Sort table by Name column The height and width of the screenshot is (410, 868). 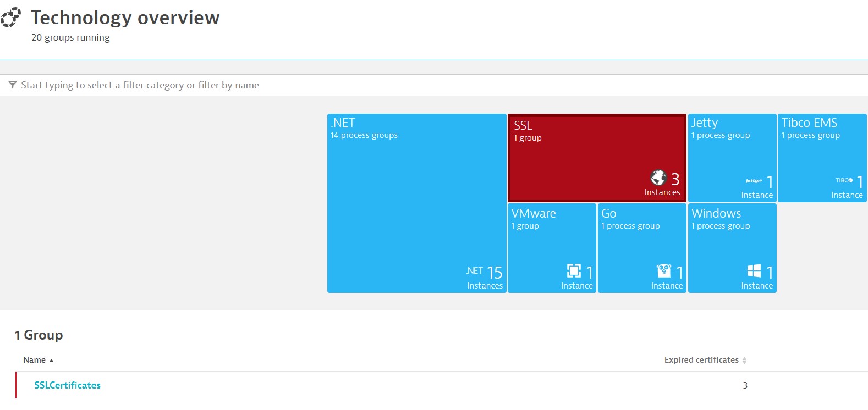coord(39,360)
